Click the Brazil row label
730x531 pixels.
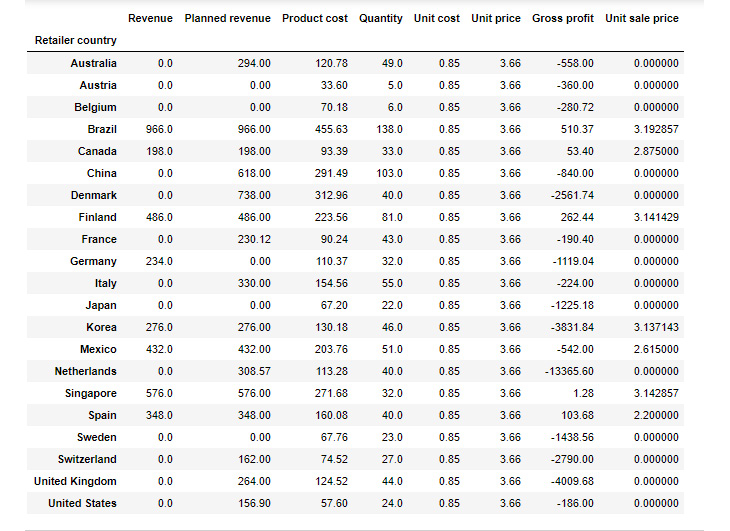[102, 129]
